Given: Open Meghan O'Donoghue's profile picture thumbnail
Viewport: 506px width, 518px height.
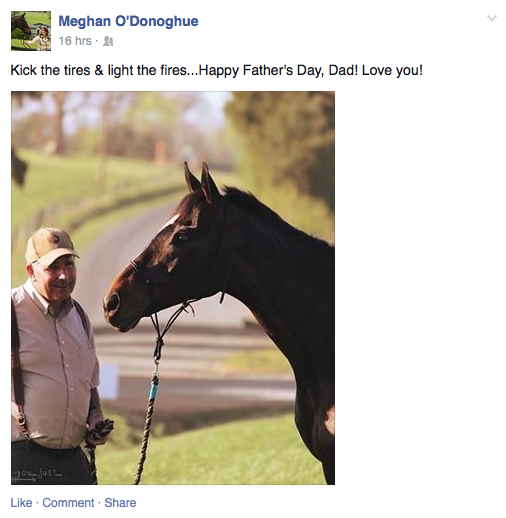Looking at the screenshot, I should tap(31, 31).
